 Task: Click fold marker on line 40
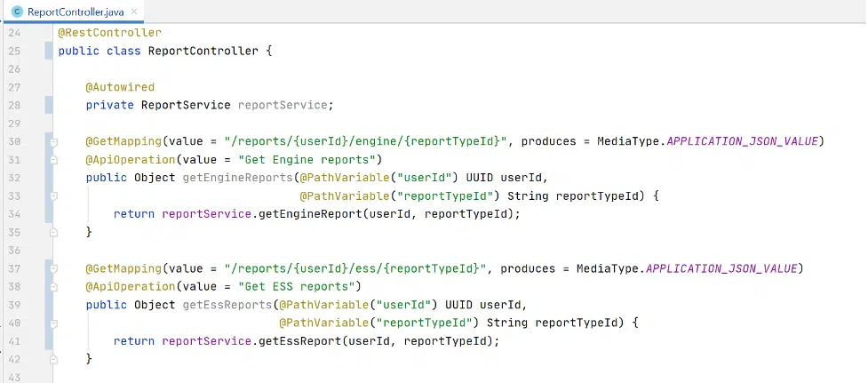pyautogui.click(x=53, y=323)
